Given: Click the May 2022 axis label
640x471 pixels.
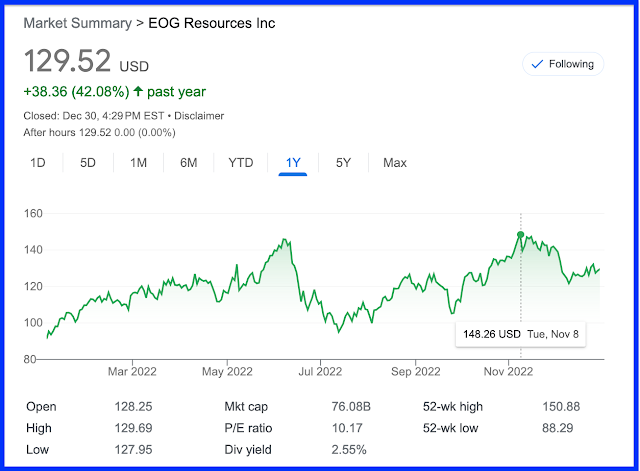Looking at the screenshot, I should coord(227,371).
